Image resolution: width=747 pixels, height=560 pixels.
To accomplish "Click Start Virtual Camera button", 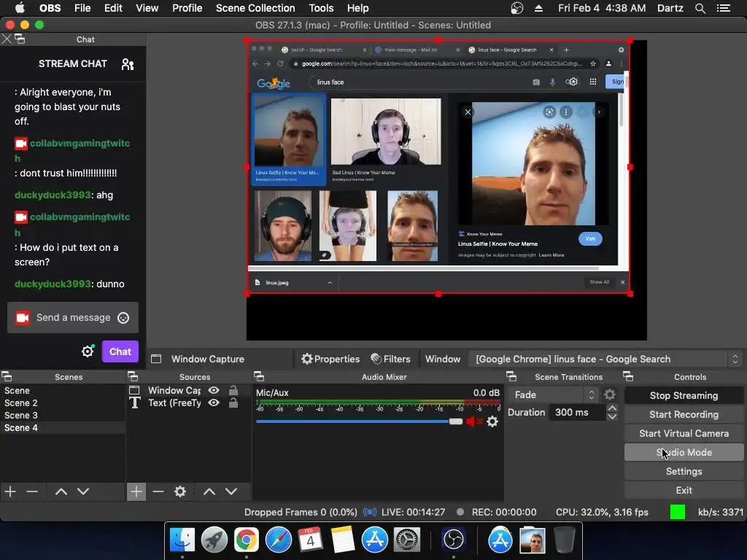I will tap(684, 433).
